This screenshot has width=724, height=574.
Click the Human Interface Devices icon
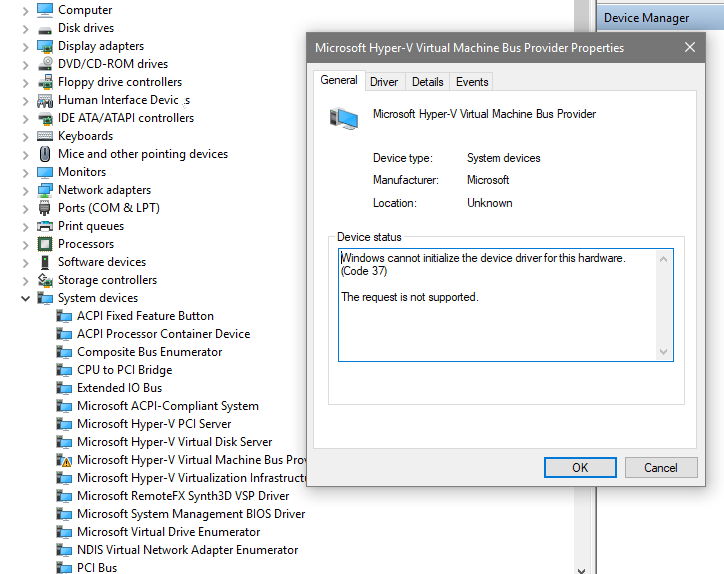45,100
